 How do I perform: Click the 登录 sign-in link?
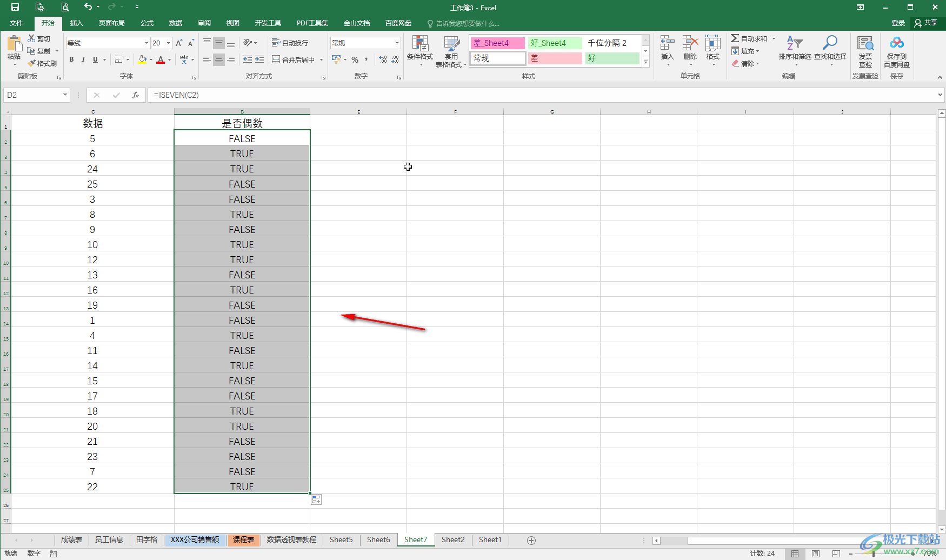pos(898,23)
